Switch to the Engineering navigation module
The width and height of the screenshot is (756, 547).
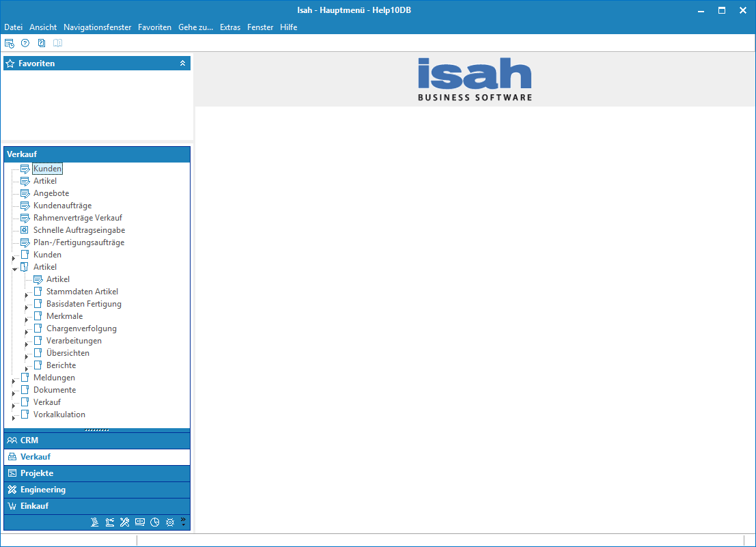pyautogui.click(x=97, y=490)
